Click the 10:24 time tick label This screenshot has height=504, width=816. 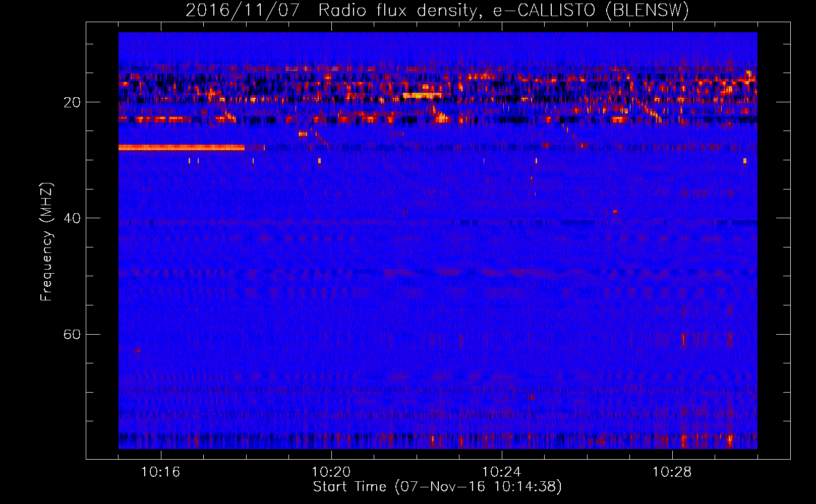[502, 472]
